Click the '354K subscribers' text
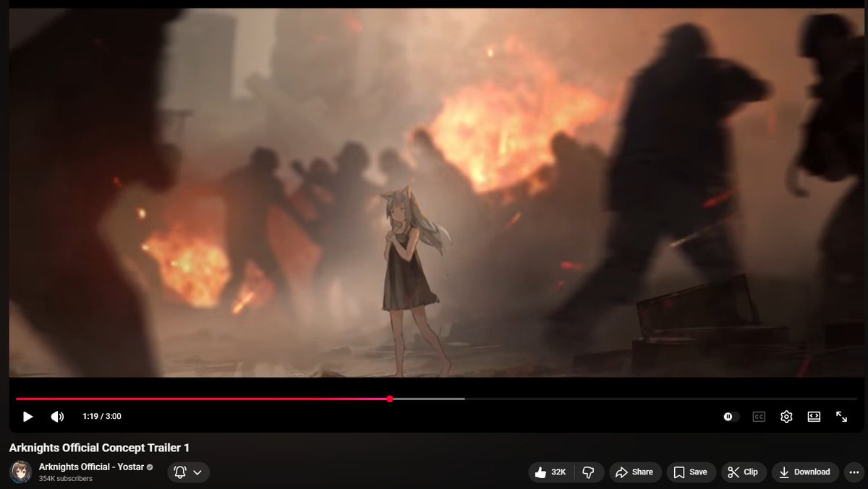Screen dimensions: 868x489 click(x=66, y=479)
